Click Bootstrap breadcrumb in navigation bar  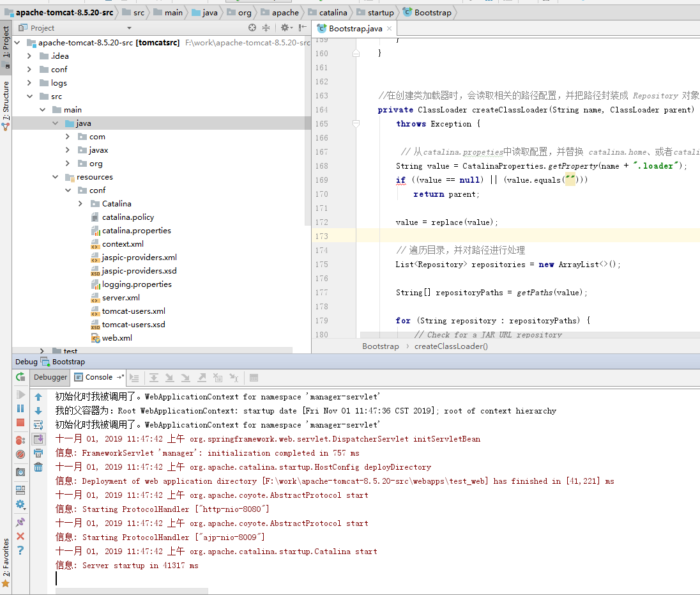(427, 13)
